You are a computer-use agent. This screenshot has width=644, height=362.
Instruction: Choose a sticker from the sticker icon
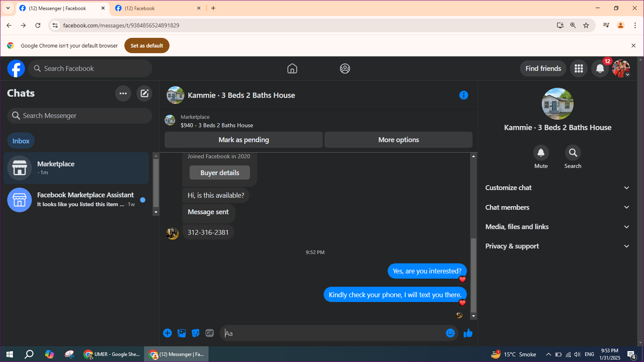[x=196, y=333]
